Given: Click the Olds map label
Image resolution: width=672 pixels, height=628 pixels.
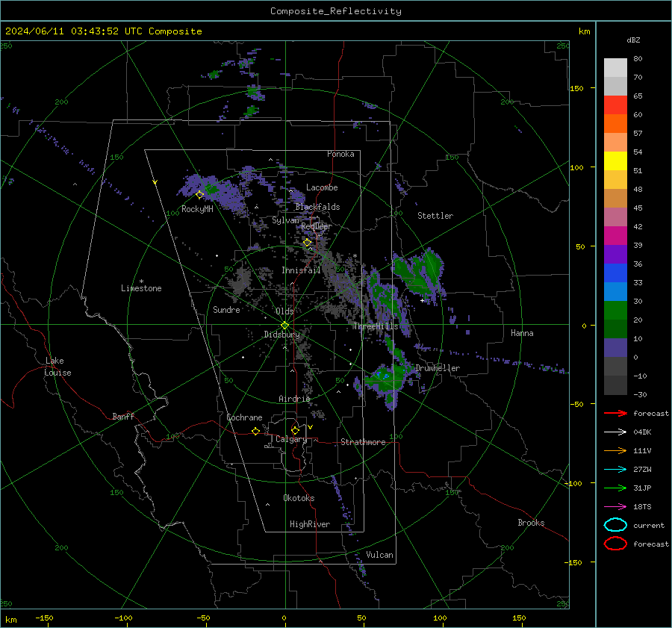Looking at the screenshot, I should pyautogui.click(x=284, y=311).
